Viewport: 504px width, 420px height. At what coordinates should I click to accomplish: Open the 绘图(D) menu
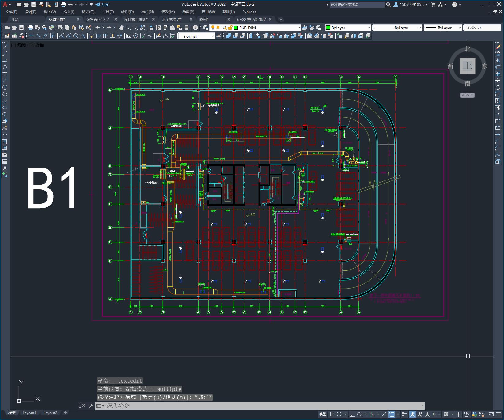(x=127, y=12)
